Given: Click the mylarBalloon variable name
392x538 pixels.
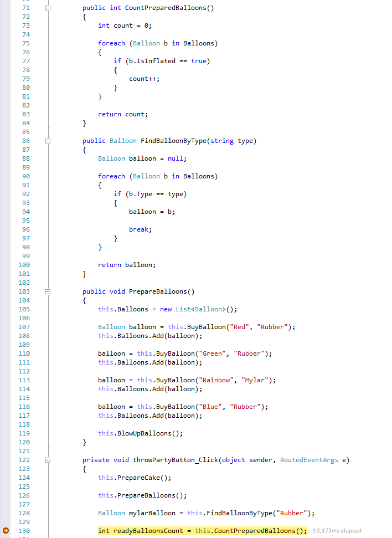Looking at the screenshot, I should [152, 513].
